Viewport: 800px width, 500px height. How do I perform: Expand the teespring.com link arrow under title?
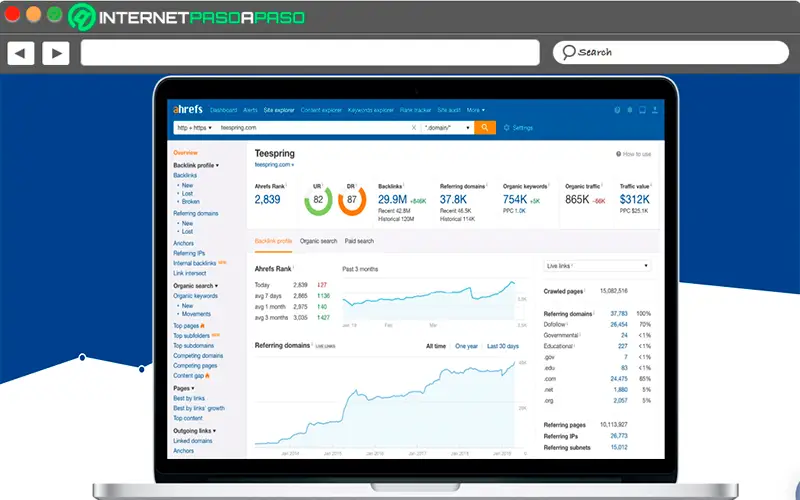[x=293, y=165]
